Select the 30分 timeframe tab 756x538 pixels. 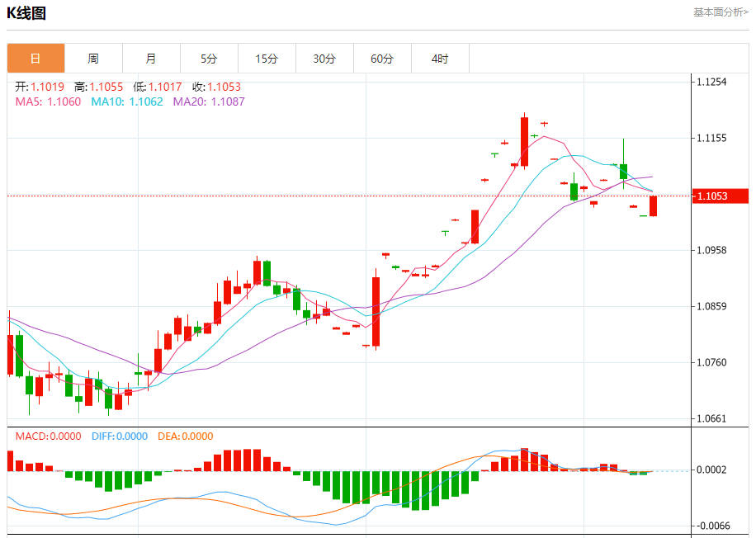[x=324, y=59]
